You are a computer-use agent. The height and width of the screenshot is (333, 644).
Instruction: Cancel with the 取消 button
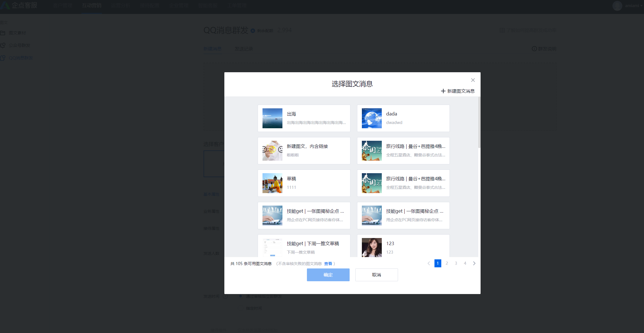point(376,275)
